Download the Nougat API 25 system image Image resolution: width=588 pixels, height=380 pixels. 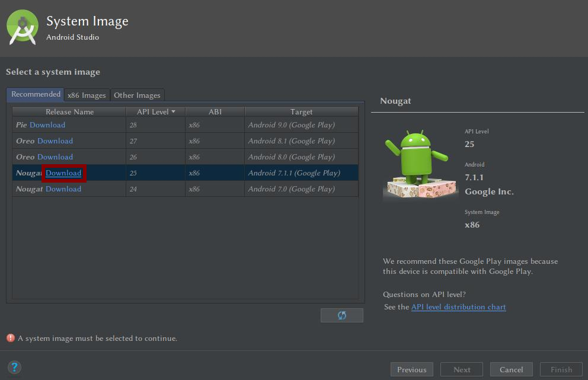point(63,173)
